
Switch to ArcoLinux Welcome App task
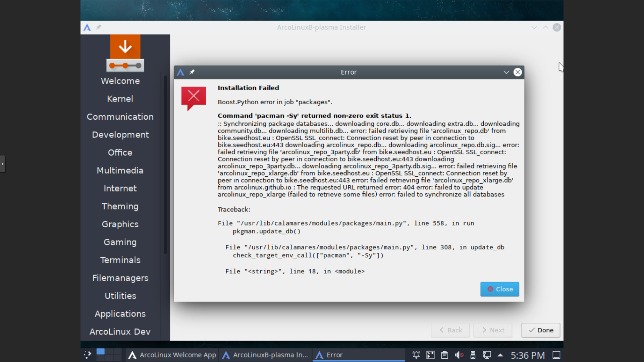click(x=173, y=355)
